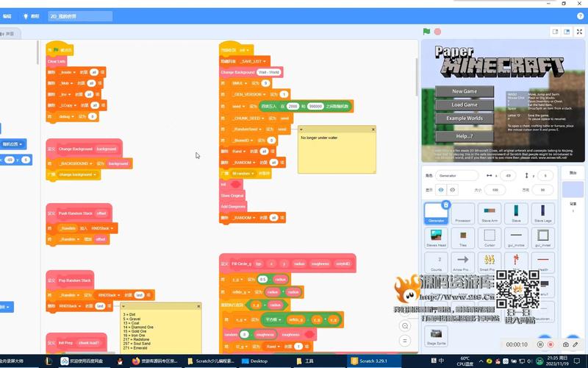The width and height of the screenshot is (588, 368).
Task: Open the _LCopy list dropdown in delete block
Action: tap(68, 105)
